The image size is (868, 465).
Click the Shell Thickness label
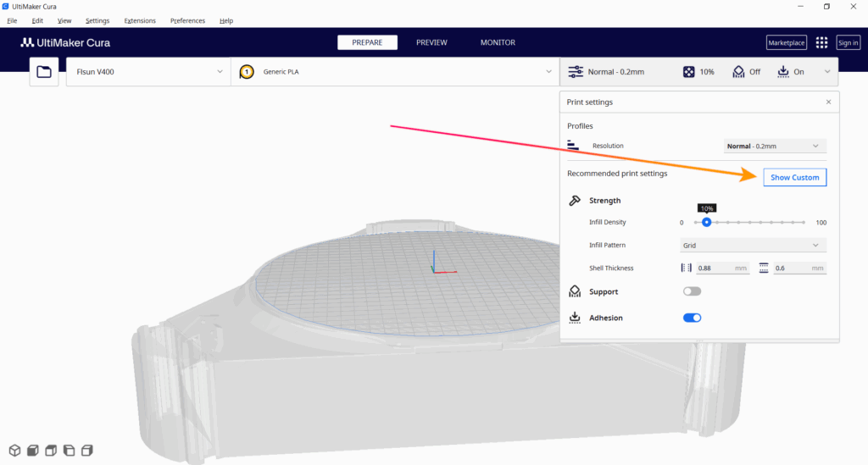(x=611, y=268)
